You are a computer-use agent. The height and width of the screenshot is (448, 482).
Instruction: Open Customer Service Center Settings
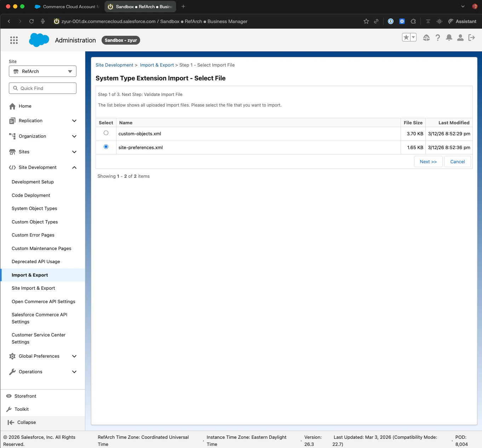(39, 338)
